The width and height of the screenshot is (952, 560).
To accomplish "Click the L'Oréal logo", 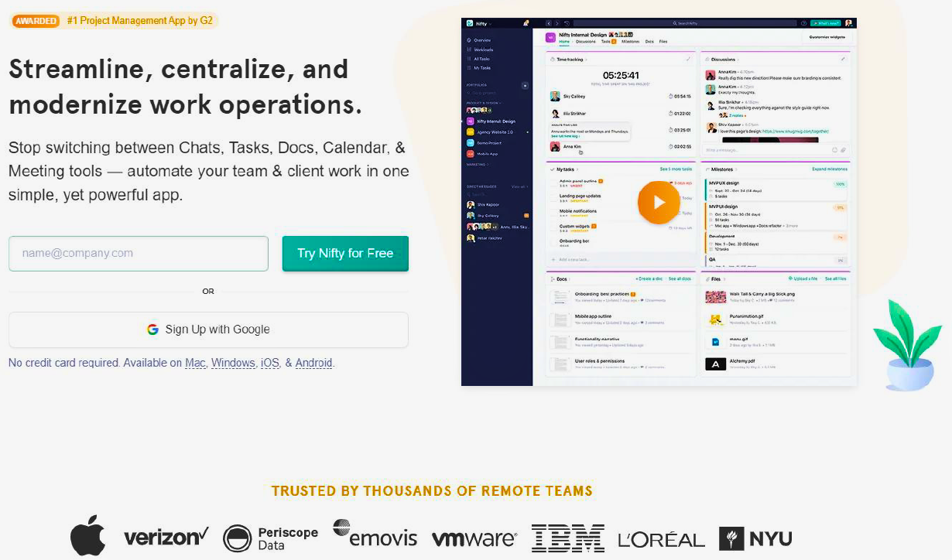I will point(661,539).
